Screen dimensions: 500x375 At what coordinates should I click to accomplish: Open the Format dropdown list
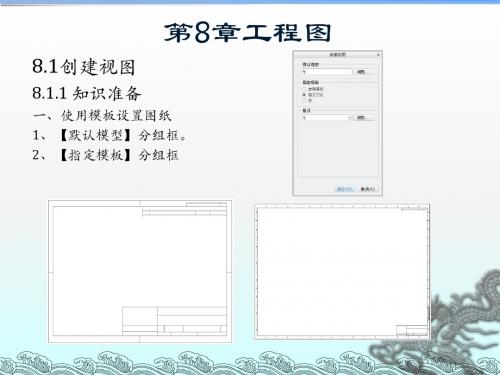(x=327, y=118)
